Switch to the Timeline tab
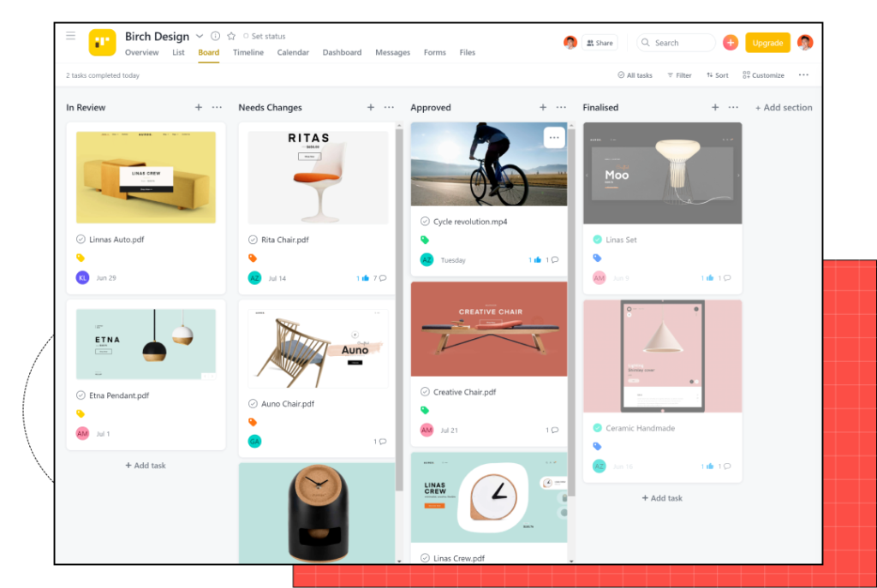 [x=248, y=51]
